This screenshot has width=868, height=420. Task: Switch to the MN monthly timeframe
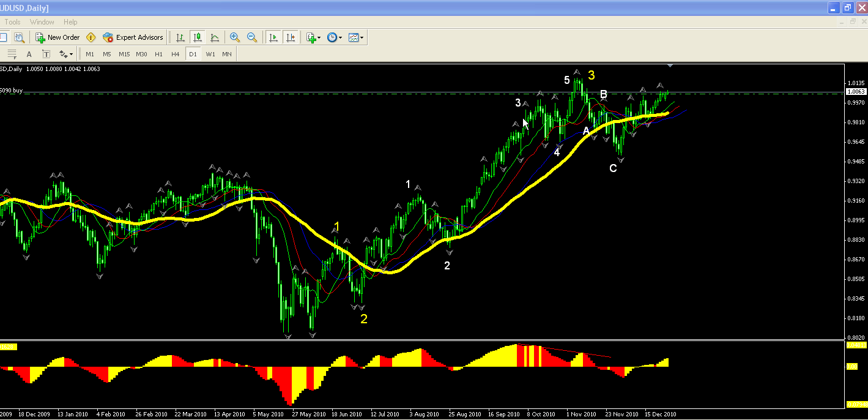(x=227, y=54)
